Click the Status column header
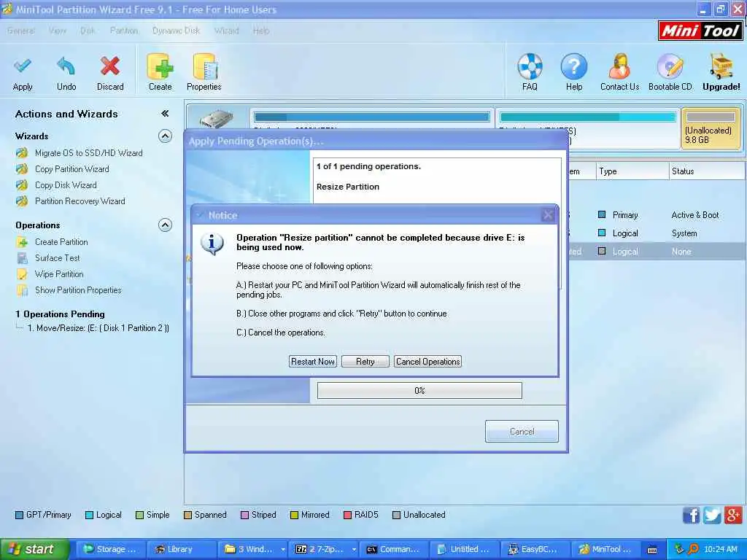The width and height of the screenshot is (747, 560). [707, 171]
